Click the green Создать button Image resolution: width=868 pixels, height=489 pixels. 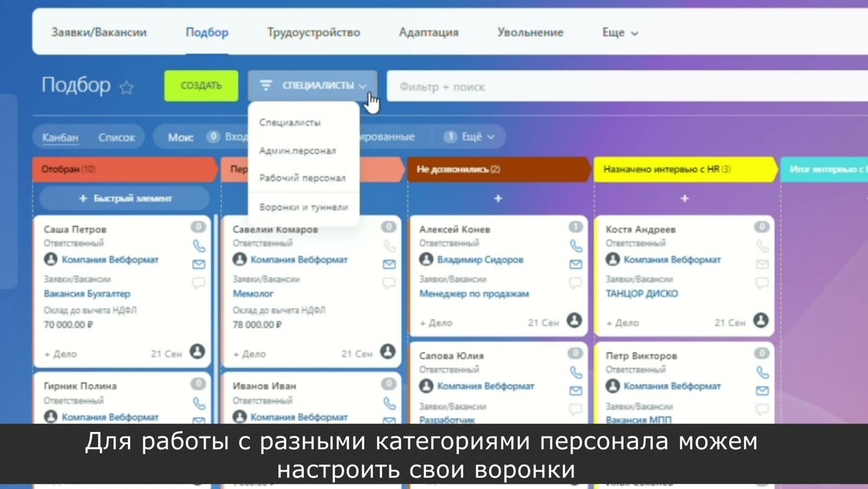tap(201, 86)
